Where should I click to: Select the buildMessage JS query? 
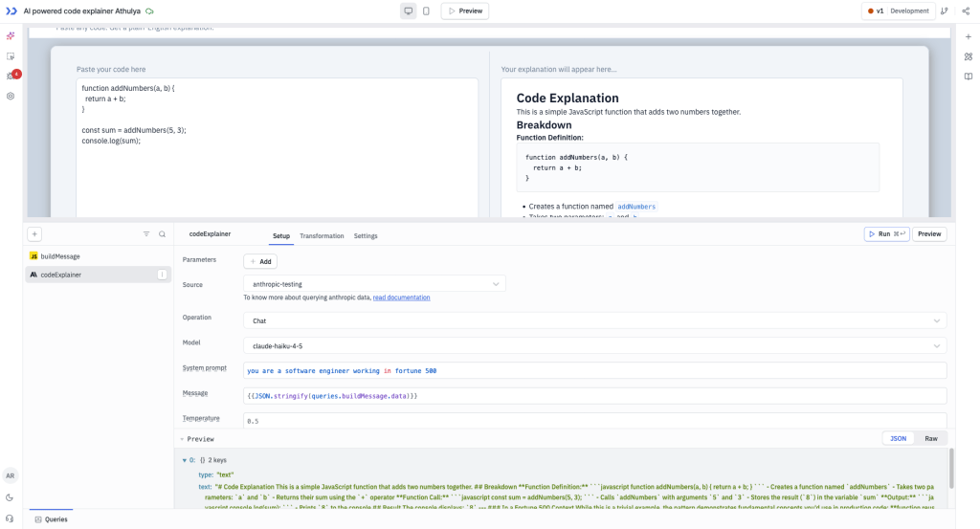[99, 256]
